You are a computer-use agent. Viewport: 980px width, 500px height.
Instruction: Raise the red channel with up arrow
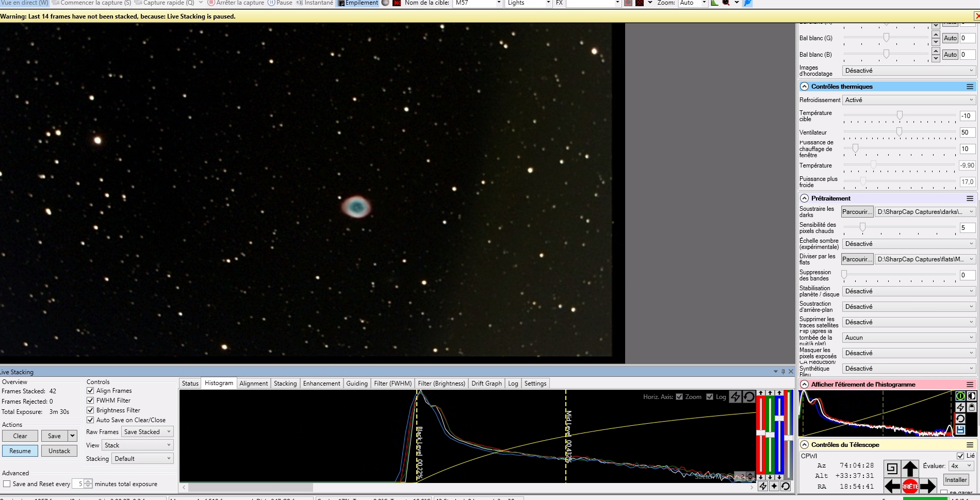[x=761, y=393]
